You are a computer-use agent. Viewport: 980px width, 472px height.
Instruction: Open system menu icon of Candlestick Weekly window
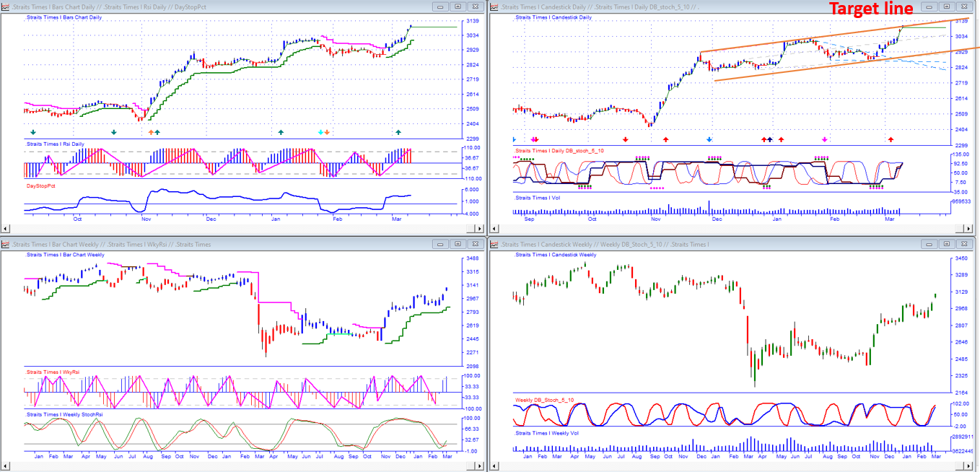(x=496, y=245)
